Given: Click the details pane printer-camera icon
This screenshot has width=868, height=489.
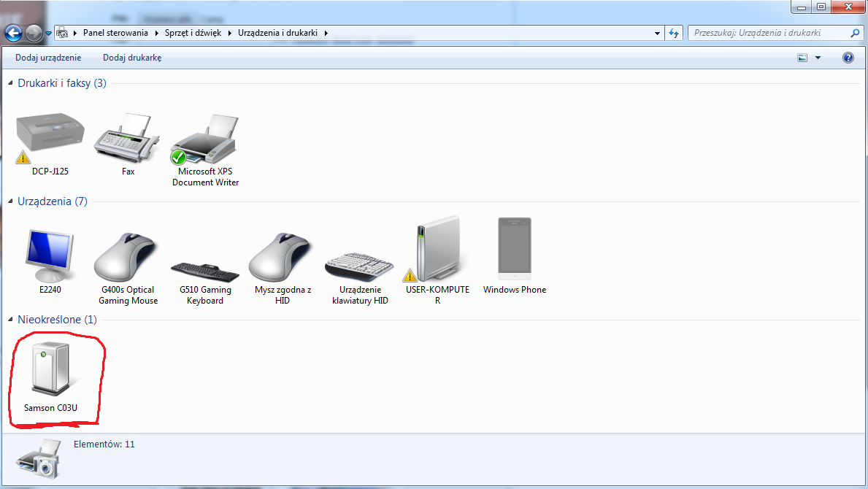Looking at the screenshot, I should [39, 460].
